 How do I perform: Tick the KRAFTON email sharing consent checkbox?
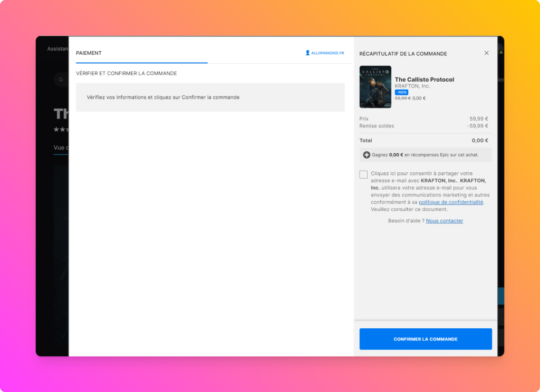tap(363, 175)
